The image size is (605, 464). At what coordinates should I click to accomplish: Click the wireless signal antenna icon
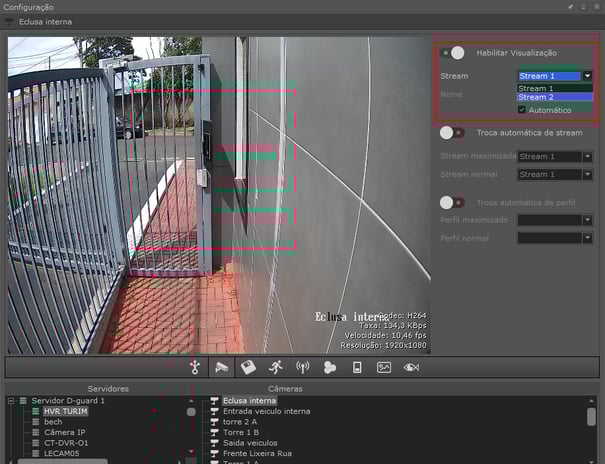(303, 367)
